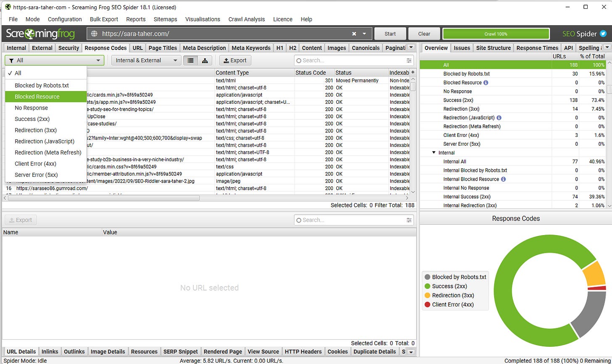This screenshot has width=612, height=364.
Task: Click Redirection (3xx) yellow legend swatch
Action: coord(427,296)
